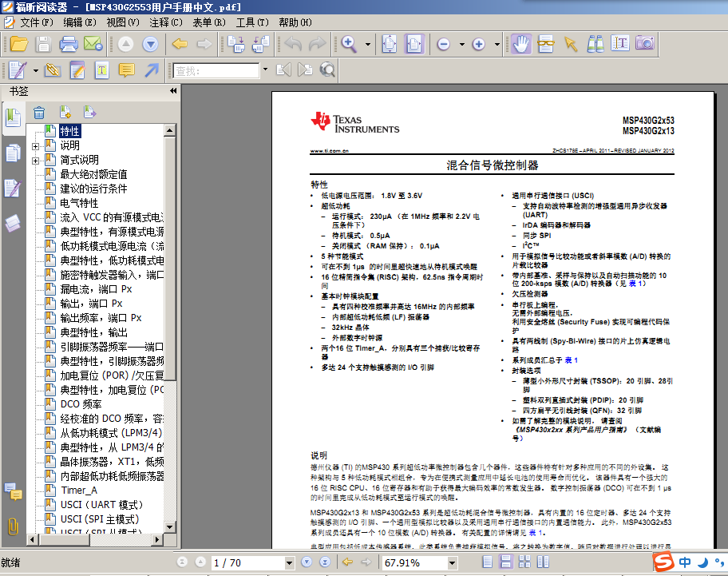Open the find options dropdown arrow
The width and height of the screenshot is (728, 576).
pos(265,70)
